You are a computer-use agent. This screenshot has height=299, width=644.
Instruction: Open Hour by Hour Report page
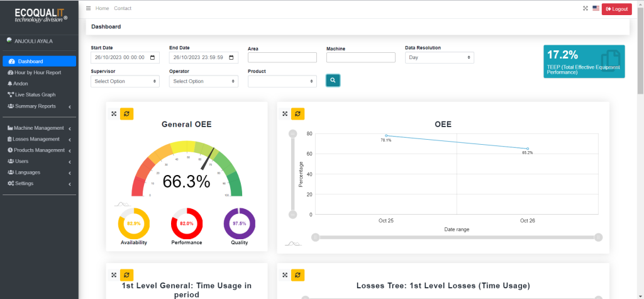pos(38,72)
